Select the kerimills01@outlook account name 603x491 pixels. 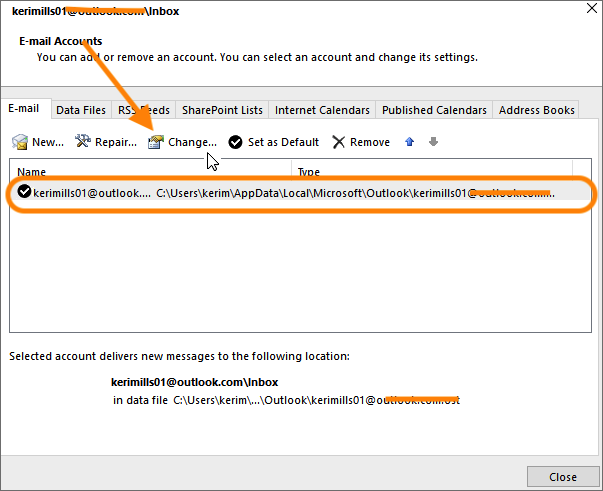(92, 193)
